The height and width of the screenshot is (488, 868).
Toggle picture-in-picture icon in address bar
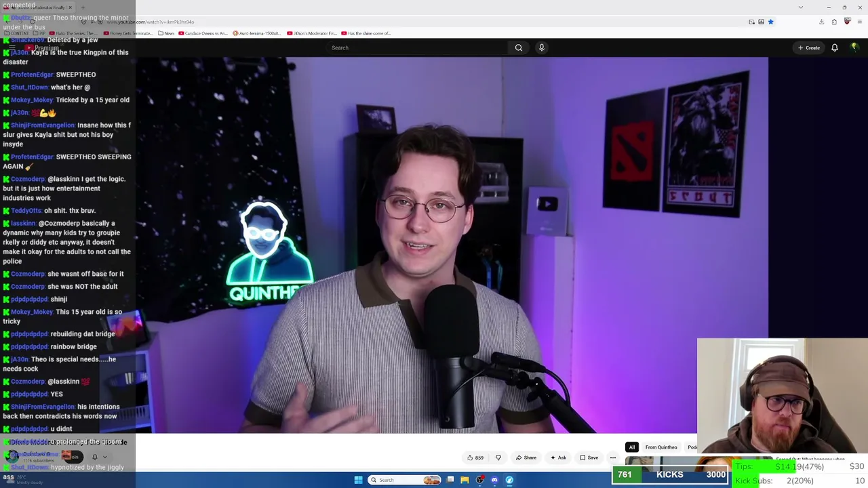[751, 22]
